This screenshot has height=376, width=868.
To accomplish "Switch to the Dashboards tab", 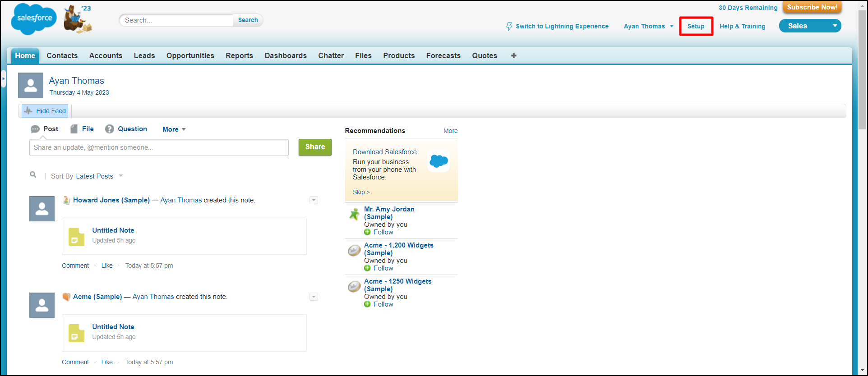I will pos(286,55).
